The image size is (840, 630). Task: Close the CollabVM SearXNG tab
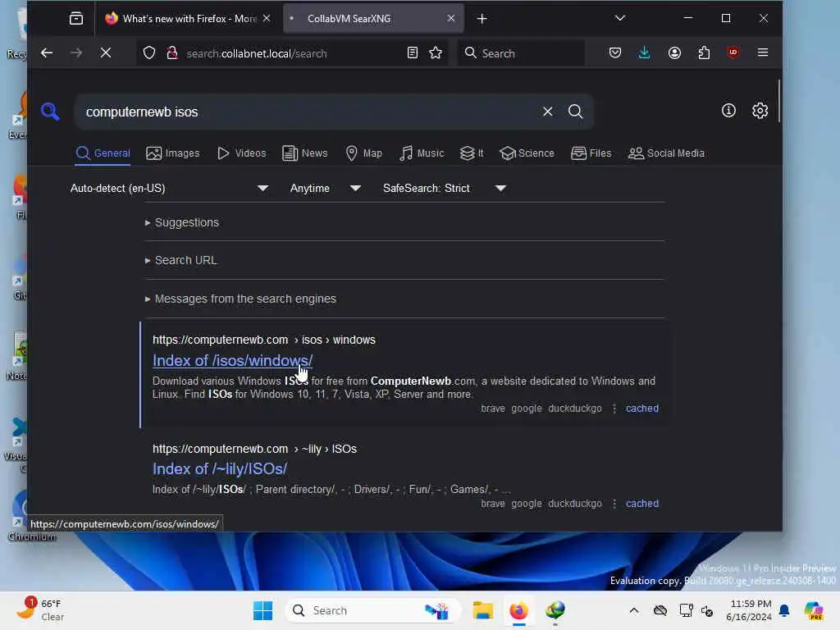pyautogui.click(x=450, y=18)
